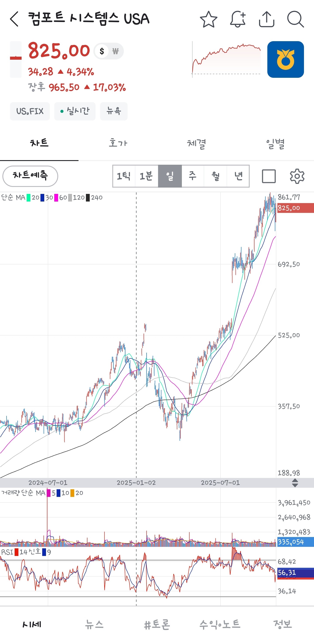
Task: Select the 1틱 tick interval
Action: pos(124,176)
